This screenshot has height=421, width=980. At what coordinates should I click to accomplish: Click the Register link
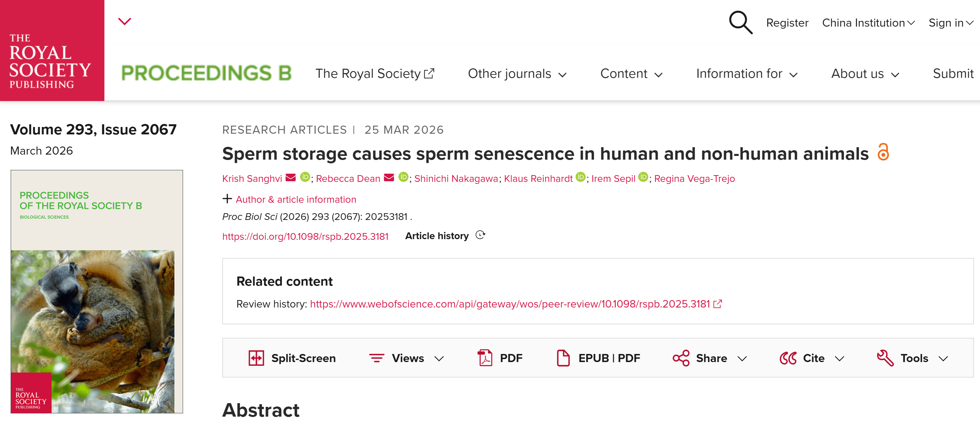[x=787, y=23]
